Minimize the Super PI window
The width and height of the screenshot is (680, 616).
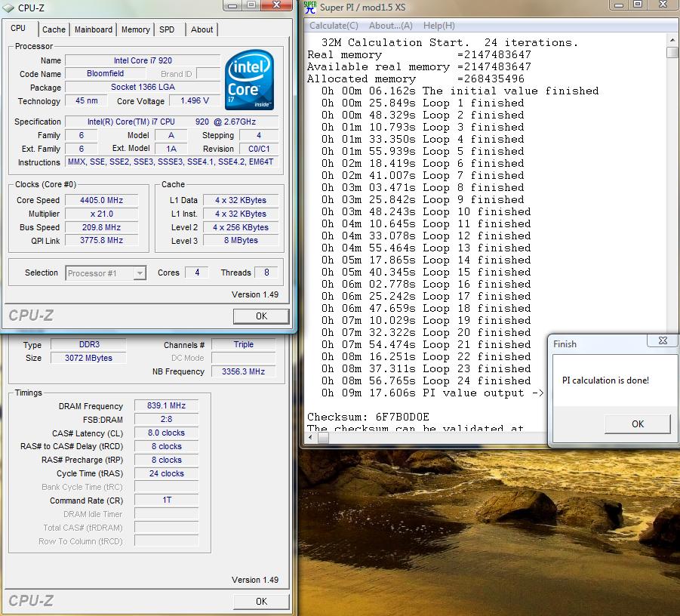[619, 5]
